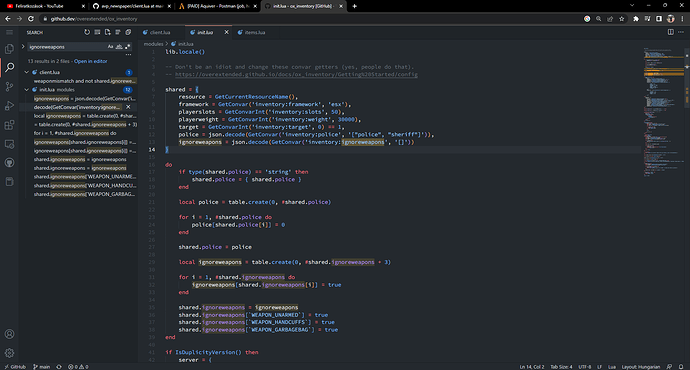Image resolution: width=690 pixels, height=370 pixels.
Task: Split the editor right
Action: point(671,32)
